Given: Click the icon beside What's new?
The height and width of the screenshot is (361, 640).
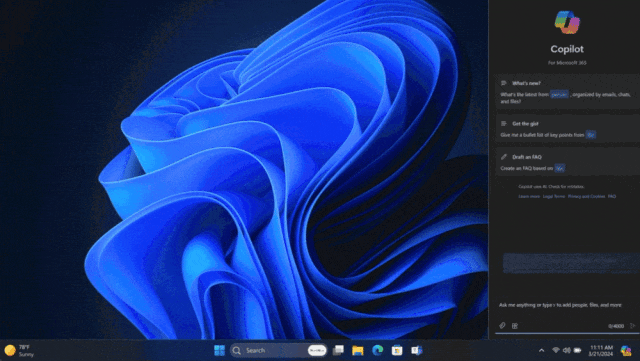Looking at the screenshot, I should (504, 83).
